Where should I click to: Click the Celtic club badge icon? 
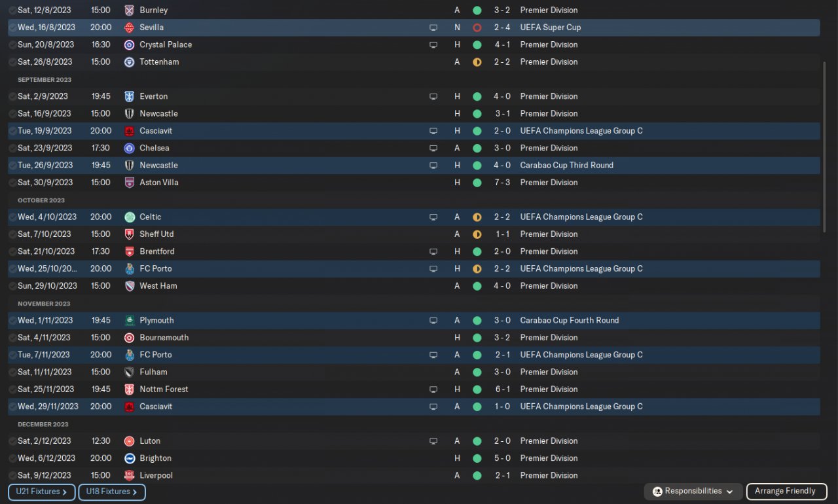[x=129, y=217]
